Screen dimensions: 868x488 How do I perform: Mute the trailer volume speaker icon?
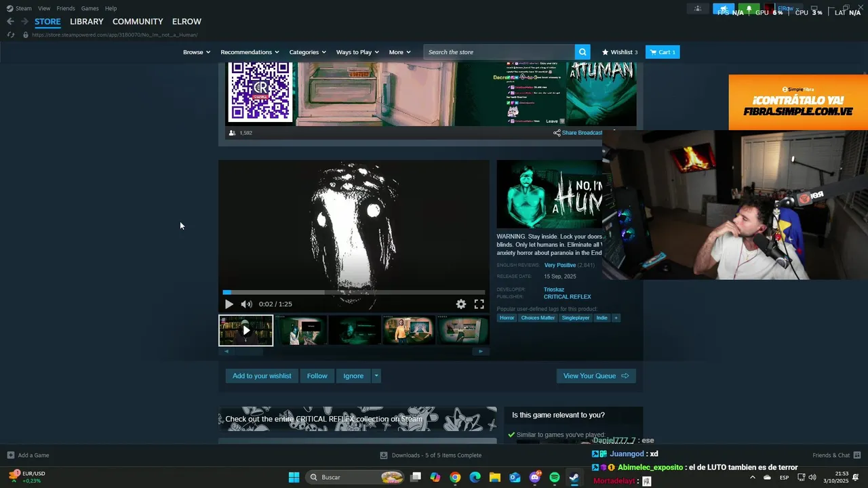[246, 304]
